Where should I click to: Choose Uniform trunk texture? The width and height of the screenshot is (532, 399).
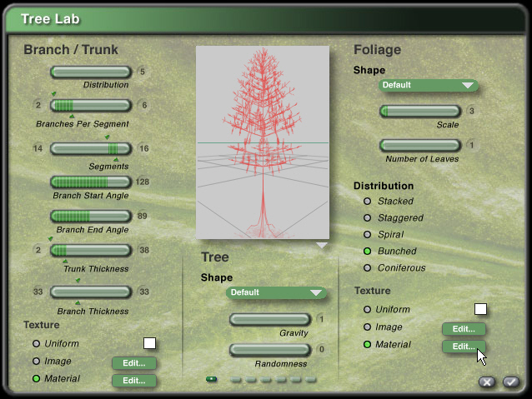[37, 344]
